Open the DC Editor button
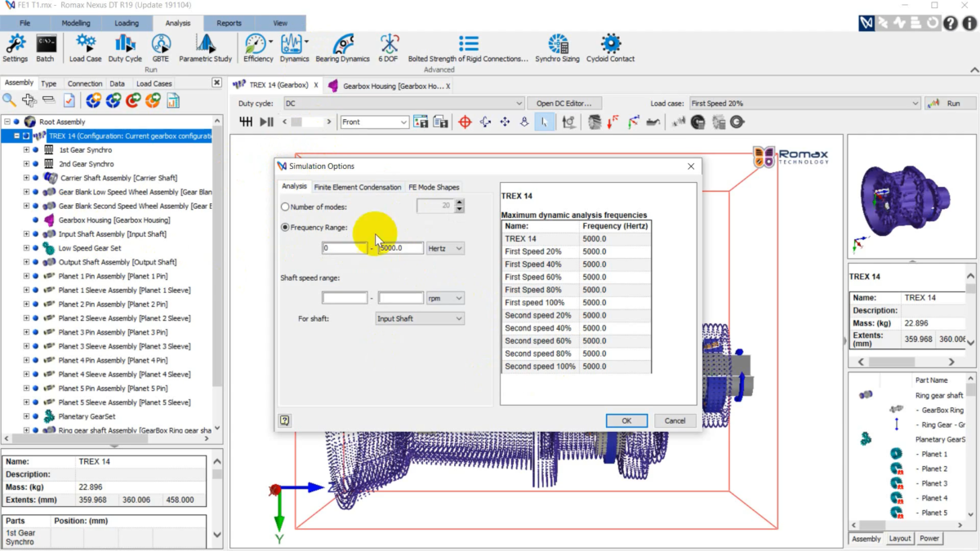 pyautogui.click(x=564, y=104)
